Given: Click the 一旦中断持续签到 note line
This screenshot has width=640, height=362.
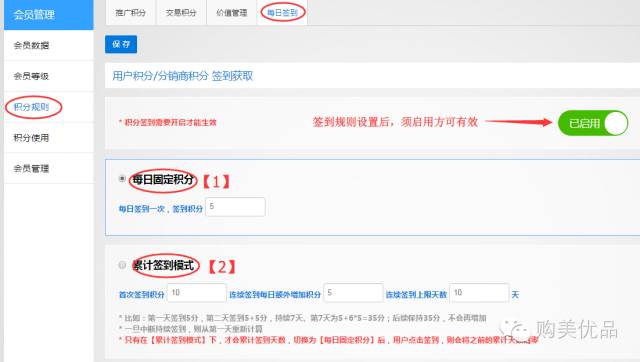Looking at the screenshot, I should click(x=191, y=329).
